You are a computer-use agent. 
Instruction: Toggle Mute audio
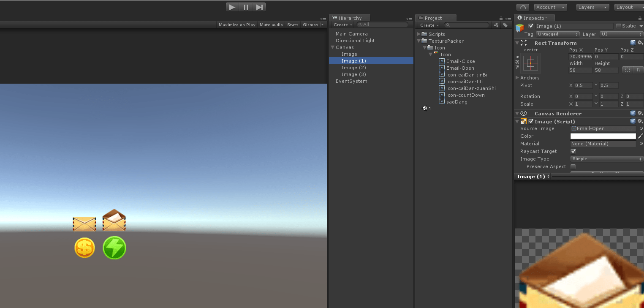pos(271,25)
